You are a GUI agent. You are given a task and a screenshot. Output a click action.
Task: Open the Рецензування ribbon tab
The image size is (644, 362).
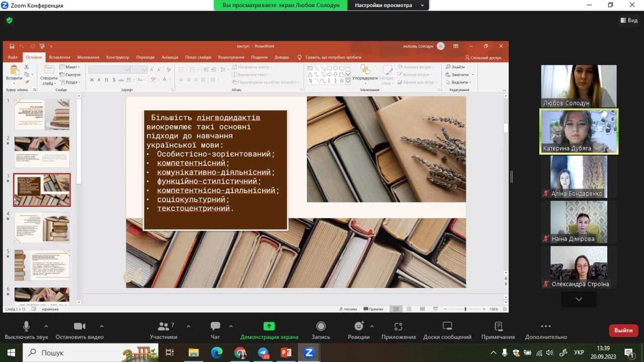[x=231, y=57]
